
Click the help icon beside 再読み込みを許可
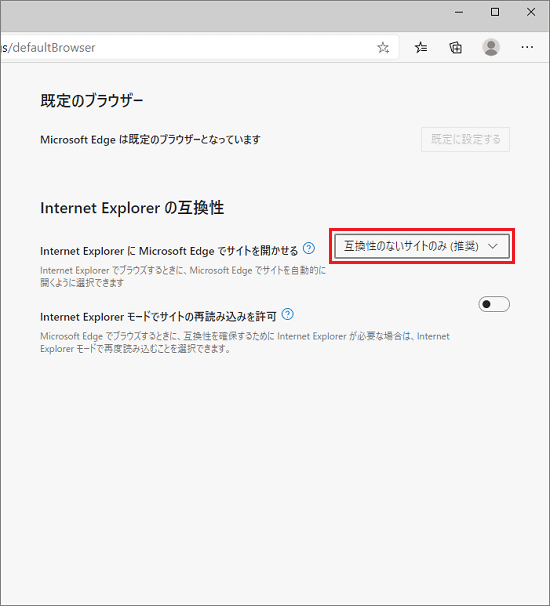[x=288, y=314]
